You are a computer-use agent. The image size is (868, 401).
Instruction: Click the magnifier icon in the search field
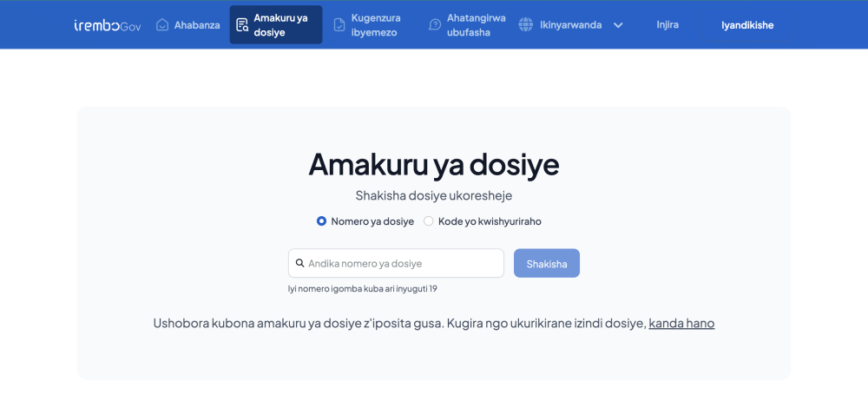click(299, 263)
